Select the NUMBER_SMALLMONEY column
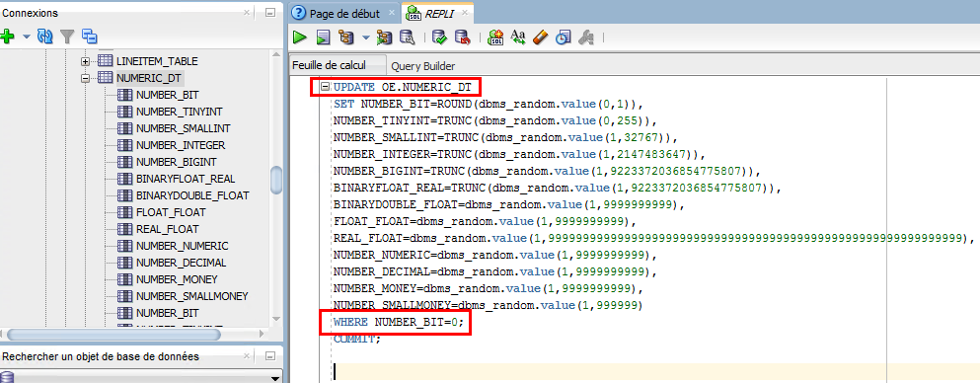 (191, 296)
